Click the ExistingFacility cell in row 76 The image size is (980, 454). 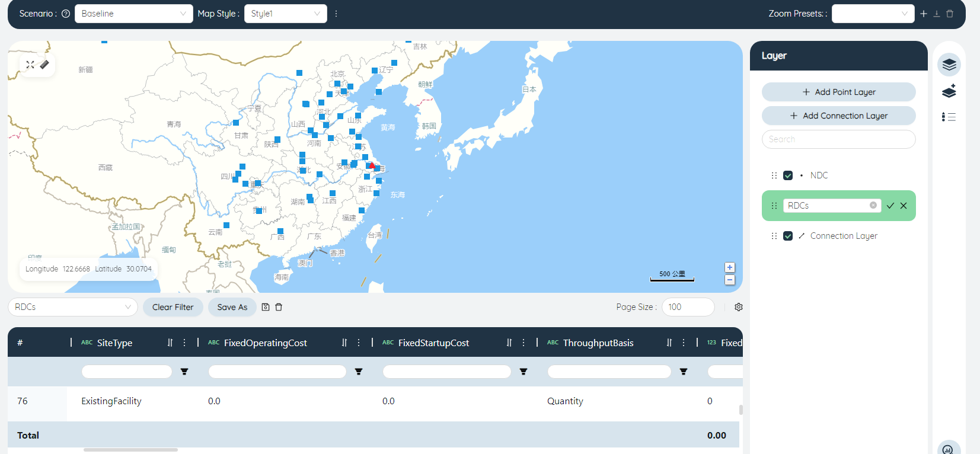tap(111, 401)
